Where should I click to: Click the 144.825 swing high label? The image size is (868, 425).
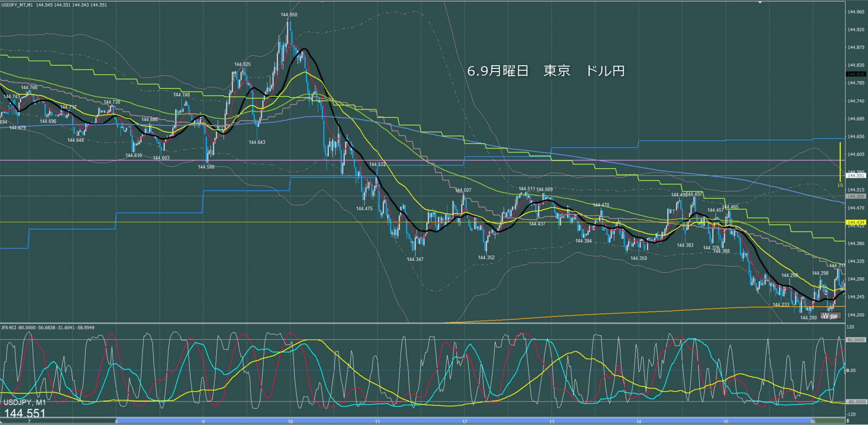tap(242, 64)
